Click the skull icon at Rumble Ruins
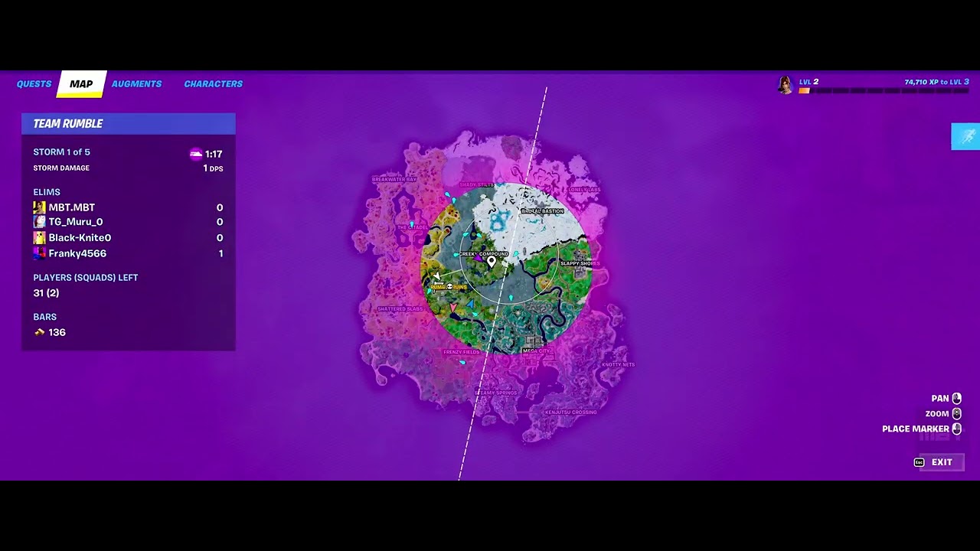This screenshot has height=551, width=980. [x=449, y=286]
